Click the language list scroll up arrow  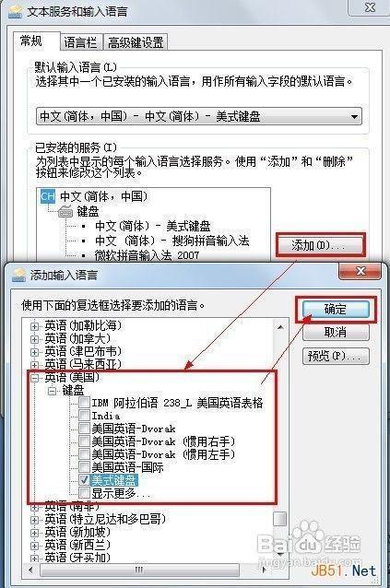click(280, 327)
